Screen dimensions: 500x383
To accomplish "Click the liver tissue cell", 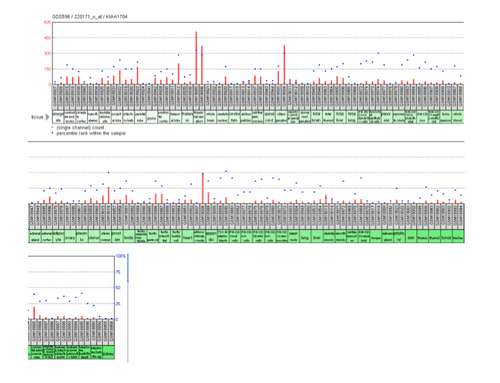I will (x=317, y=236).
